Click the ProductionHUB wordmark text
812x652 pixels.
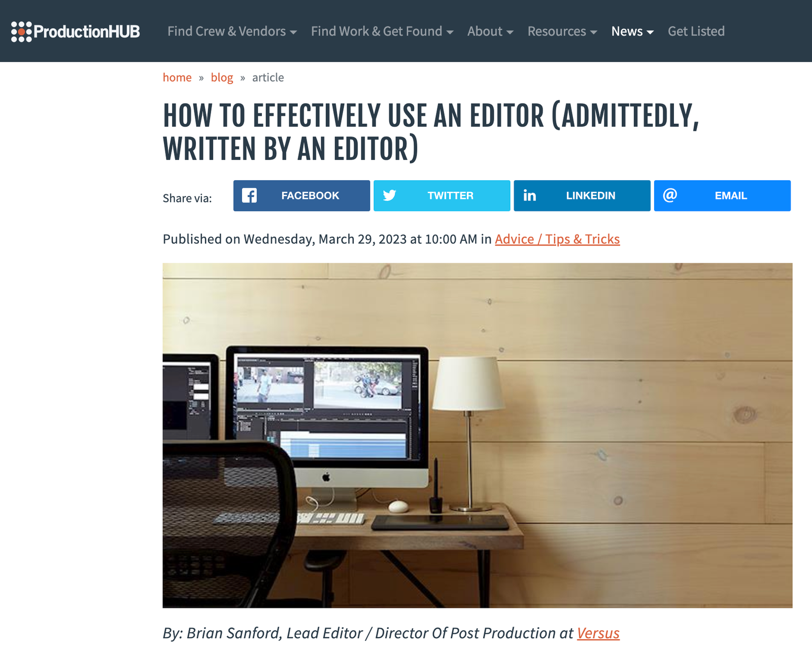coord(87,31)
